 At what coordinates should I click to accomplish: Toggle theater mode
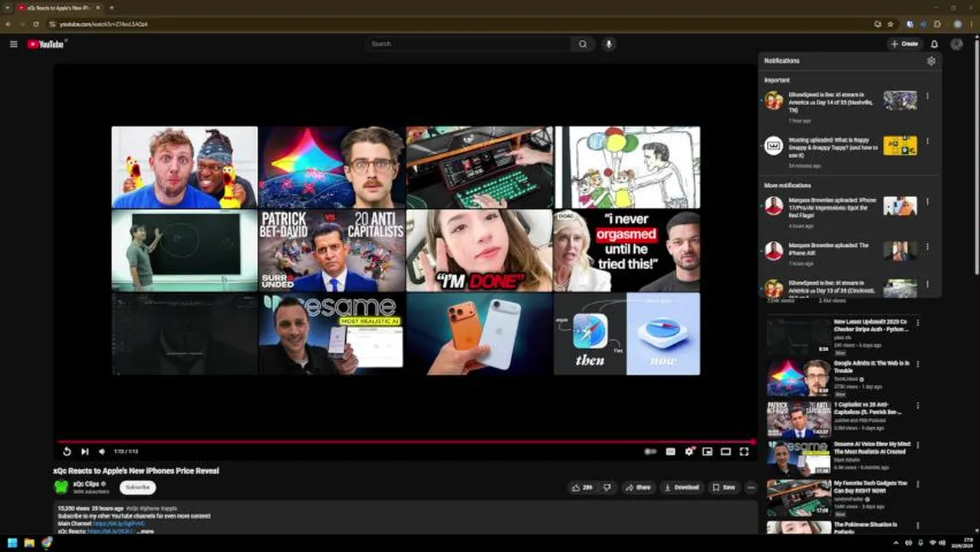pyautogui.click(x=725, y=452)
